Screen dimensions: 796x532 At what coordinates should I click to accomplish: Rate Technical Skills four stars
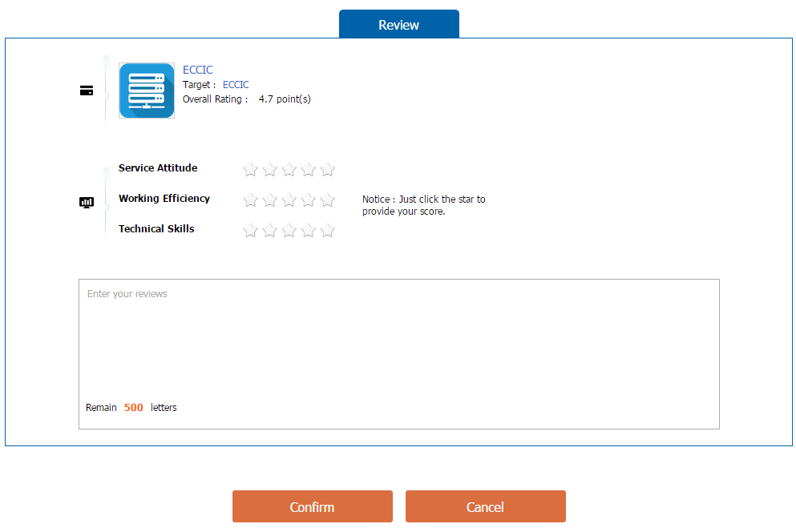pyautogui.click(x=308, y=231)
